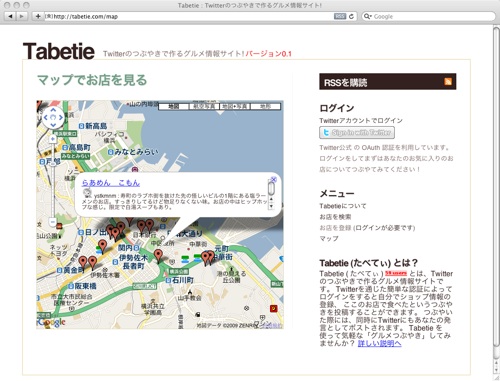The height and width of the screenshot is (381, 500).
Task: Close the らあめん こもん info bubble
Action: point(274,179)
